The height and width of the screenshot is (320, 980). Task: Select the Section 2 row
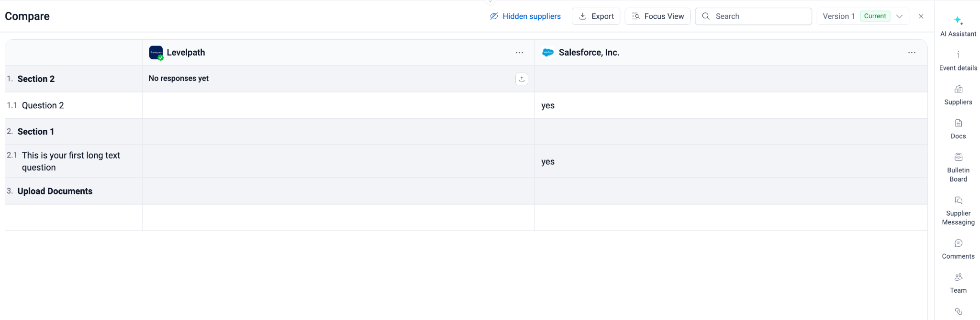pos(36,79)
